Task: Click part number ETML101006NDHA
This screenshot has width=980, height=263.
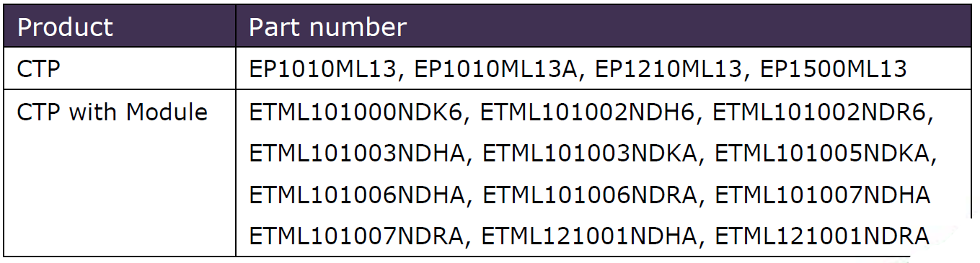Action: [358, 195]
